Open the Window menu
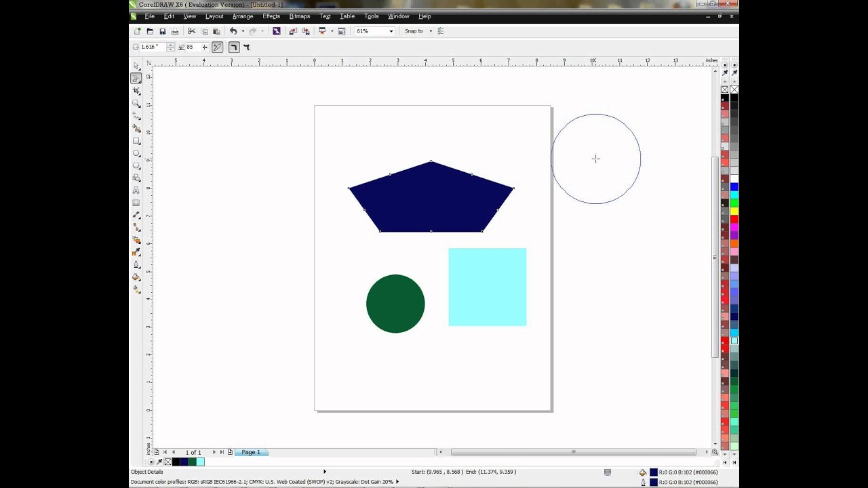 click(399, 16)
